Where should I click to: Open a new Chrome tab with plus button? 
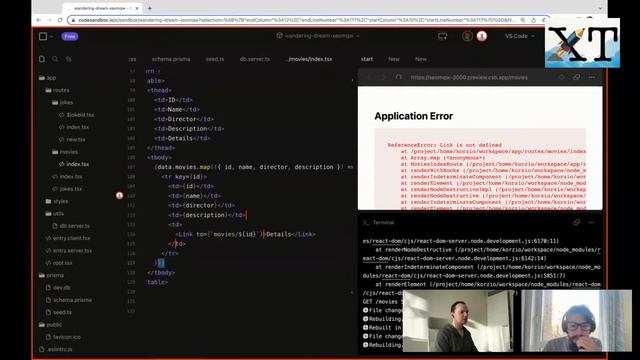click(x=150, y=8)
